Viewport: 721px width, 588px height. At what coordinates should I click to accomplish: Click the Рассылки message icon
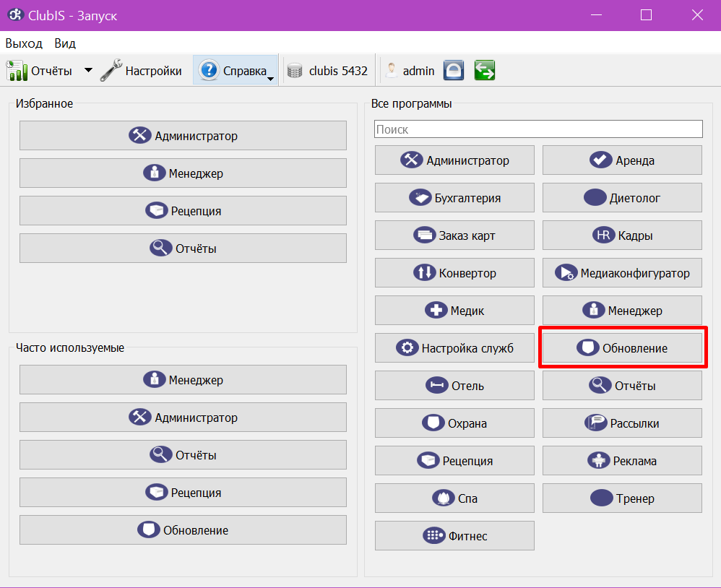[x=595, y=423]
